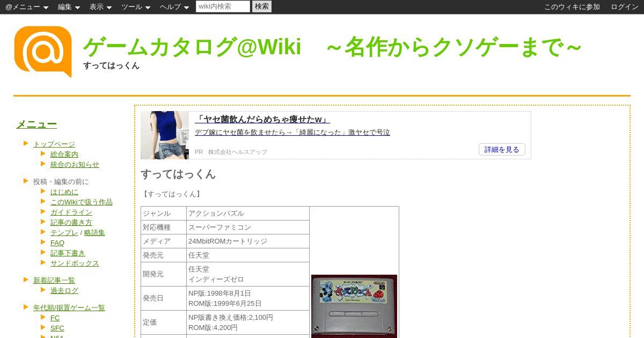Click the ログイン link
Image resolution: width=644 pixels, height=338 pixels.
tap(625, 7)
